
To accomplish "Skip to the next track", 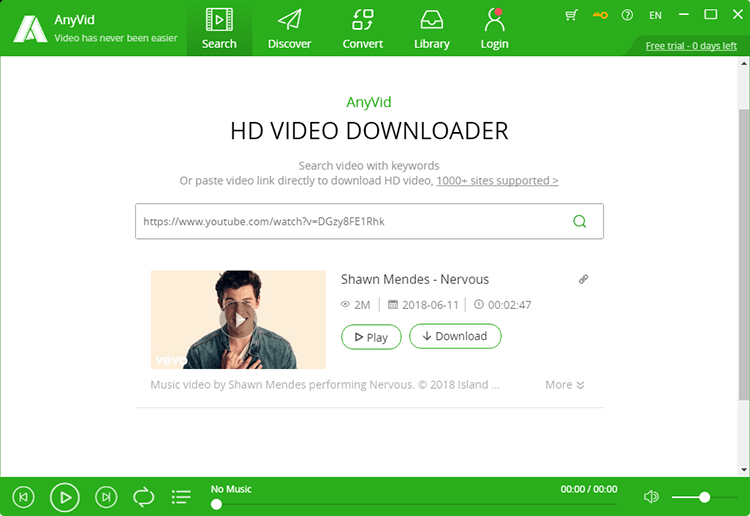I will pyautogui.click(x=106, y=497).
